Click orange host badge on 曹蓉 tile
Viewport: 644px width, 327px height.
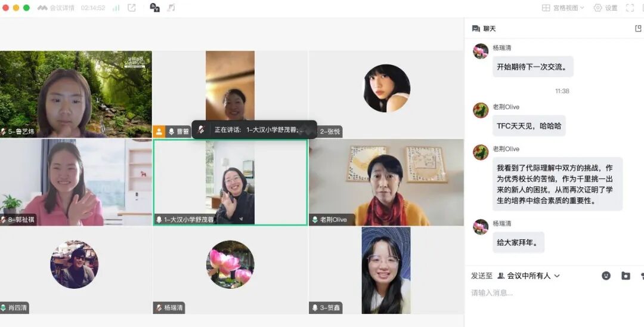click(x=159, y=131)
